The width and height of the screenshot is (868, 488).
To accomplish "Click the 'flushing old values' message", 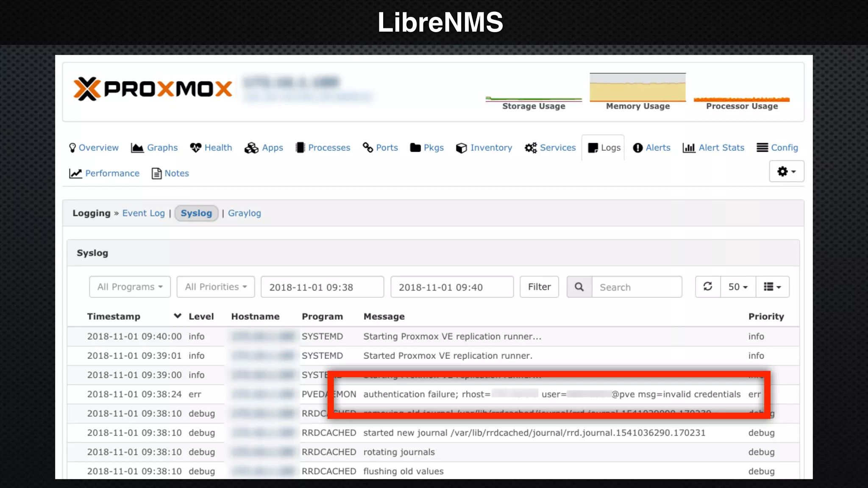I will (x=403, y=471).
